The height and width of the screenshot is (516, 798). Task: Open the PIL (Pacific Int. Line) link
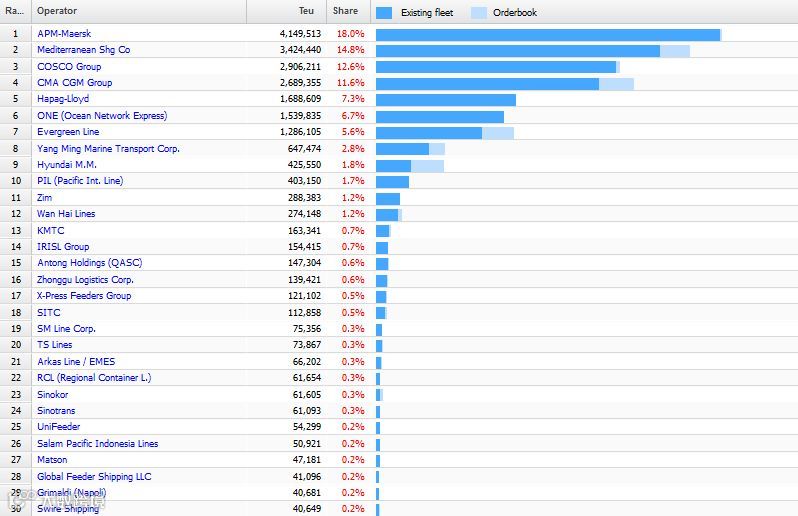click(x=80, y=181)
